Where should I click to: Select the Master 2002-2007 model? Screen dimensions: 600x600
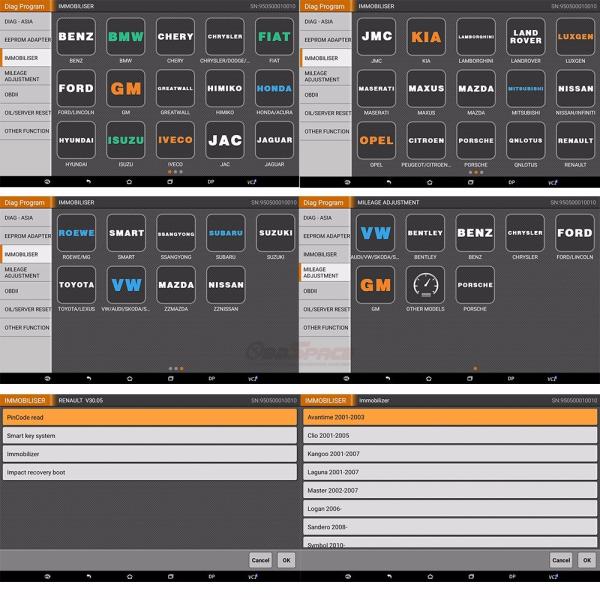tap(450, 490)
